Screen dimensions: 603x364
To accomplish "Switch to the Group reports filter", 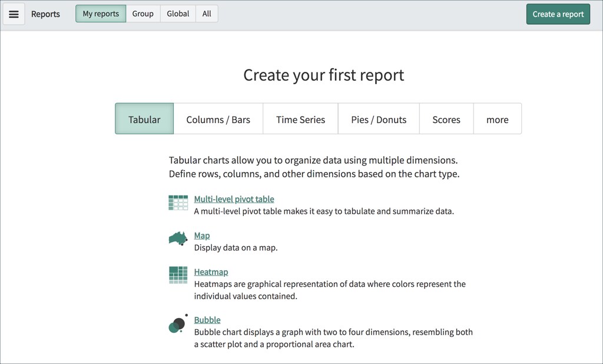I will coord(143,14).
